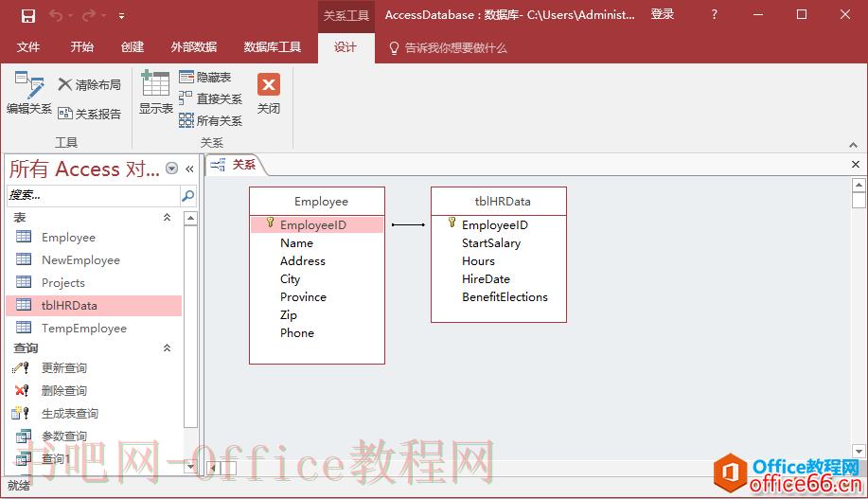Select EmployeeID field in tblHRData box
Image resolution: width=868 pixels, height=499 pixels.
click(495, 224)
